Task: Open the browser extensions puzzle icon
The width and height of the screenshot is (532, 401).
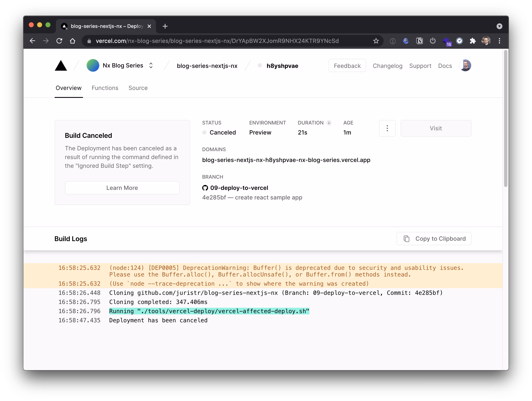Action: click(473, 41)
